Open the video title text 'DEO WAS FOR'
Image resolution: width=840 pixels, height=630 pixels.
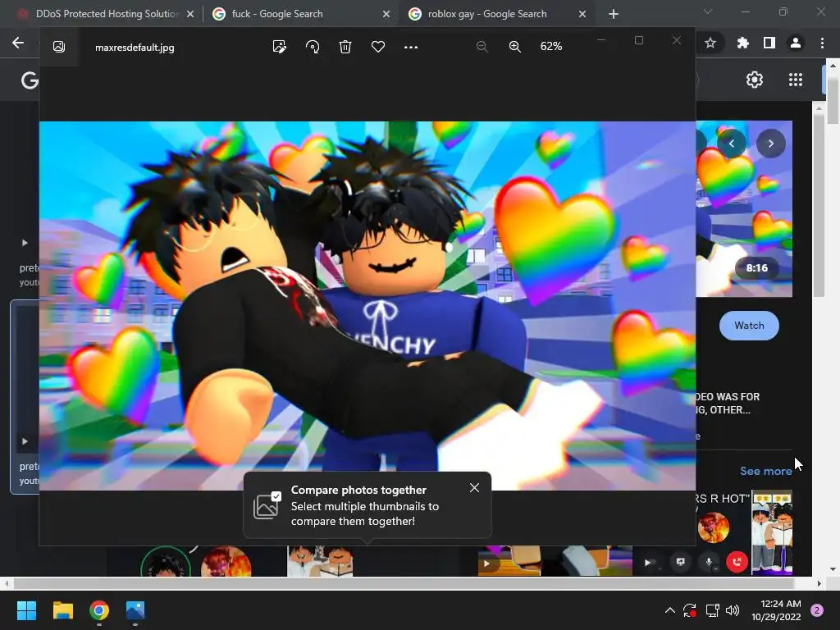coord(728,397)
